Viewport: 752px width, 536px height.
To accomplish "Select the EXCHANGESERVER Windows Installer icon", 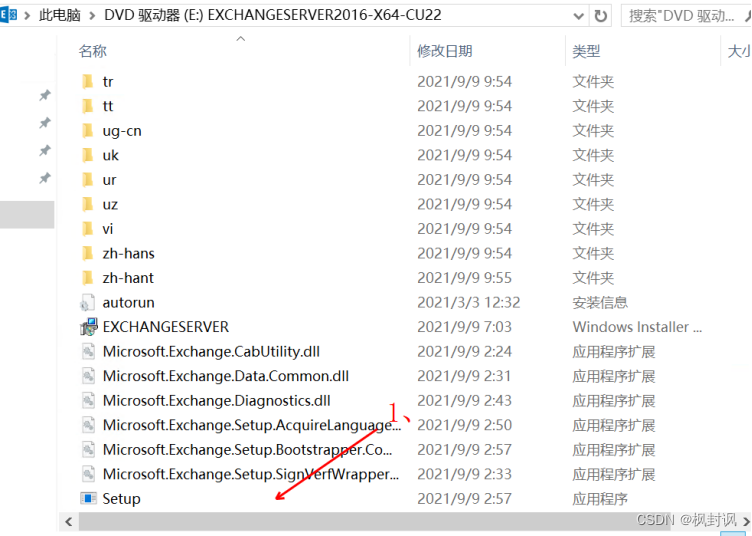I will pos(88,327).
